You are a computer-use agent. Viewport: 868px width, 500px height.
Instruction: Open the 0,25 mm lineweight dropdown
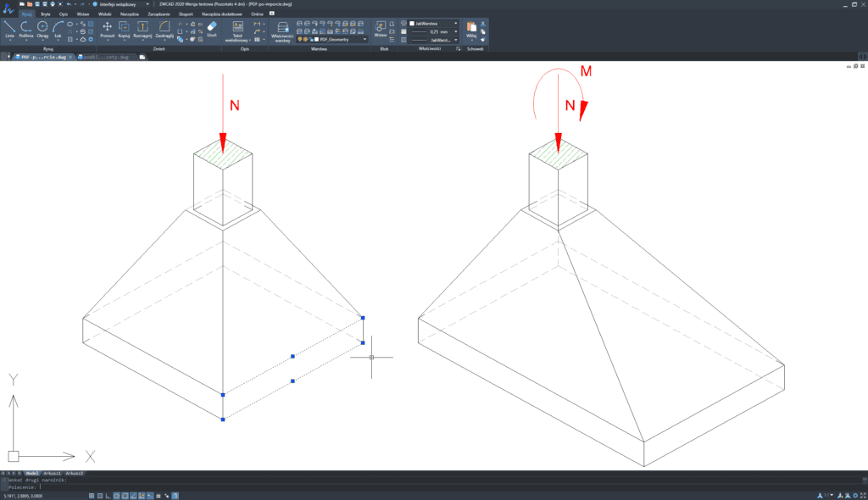tap(455, 31)
